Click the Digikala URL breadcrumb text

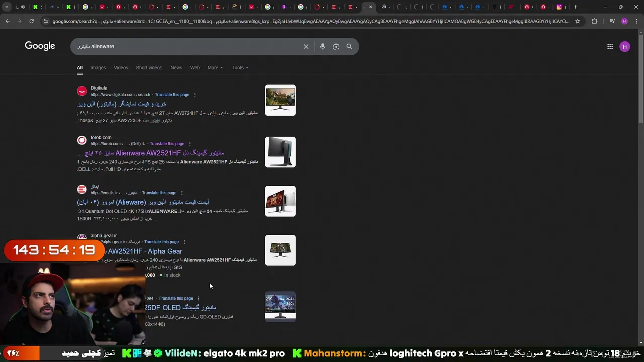click(120, 95)
